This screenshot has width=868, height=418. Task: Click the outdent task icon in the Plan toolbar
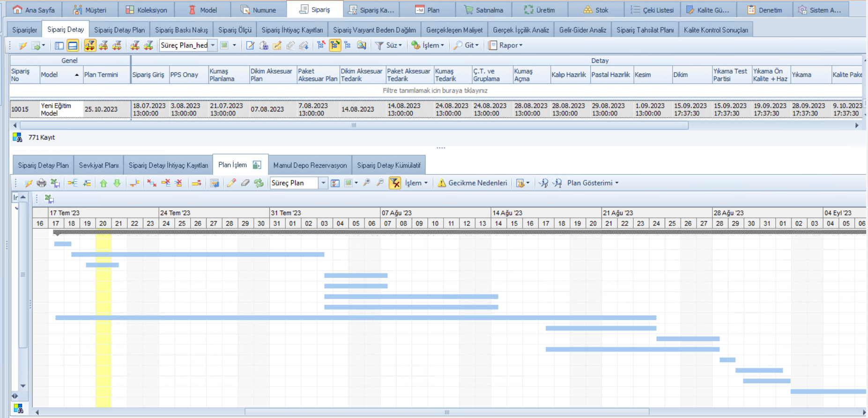coord(87,183)
